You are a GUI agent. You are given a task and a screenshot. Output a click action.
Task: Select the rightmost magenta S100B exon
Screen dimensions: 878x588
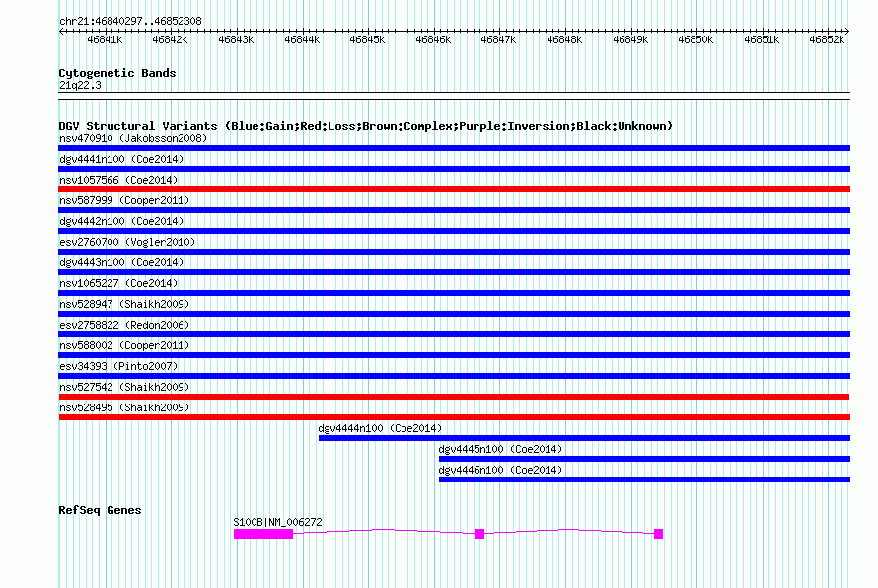pos(659,534)
